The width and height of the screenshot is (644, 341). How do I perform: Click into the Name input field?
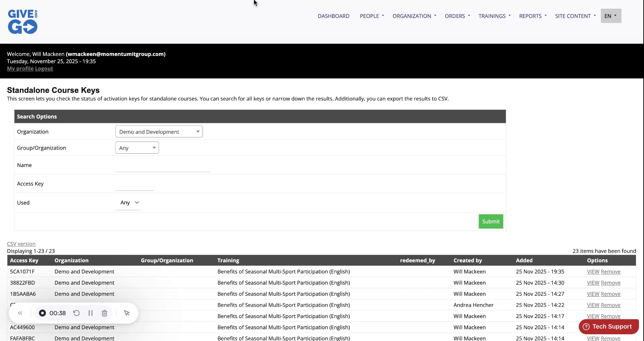162,167
